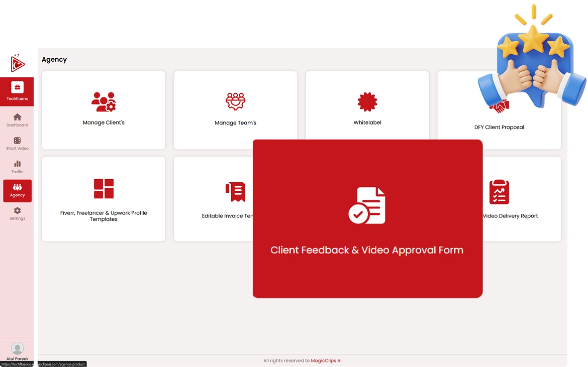Go to Dashboard home icon

pos(17,117)
